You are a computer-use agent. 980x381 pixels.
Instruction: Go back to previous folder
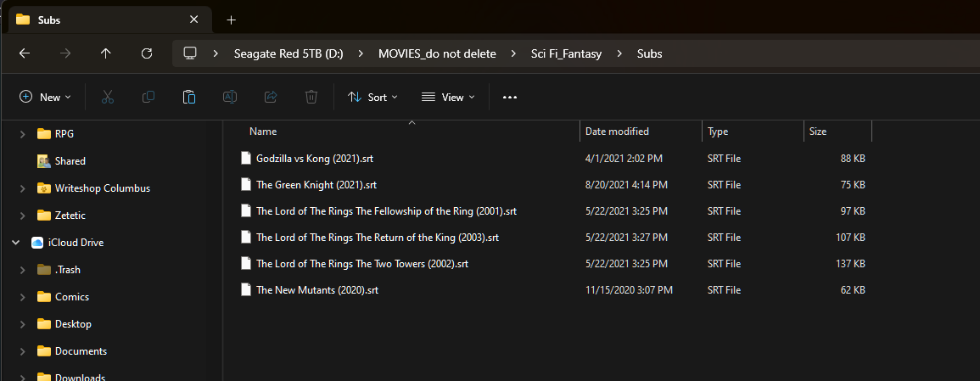25,53
